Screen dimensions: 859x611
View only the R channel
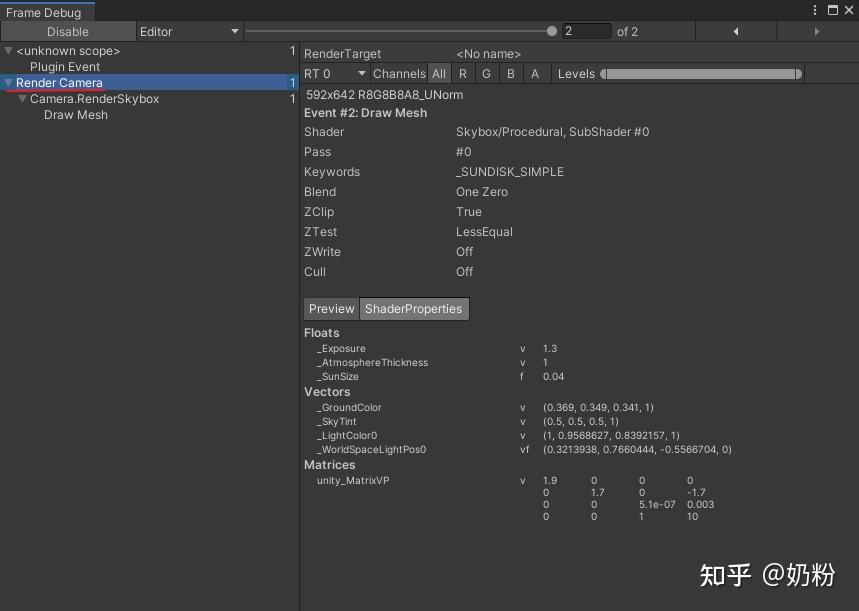coord(462,73)
